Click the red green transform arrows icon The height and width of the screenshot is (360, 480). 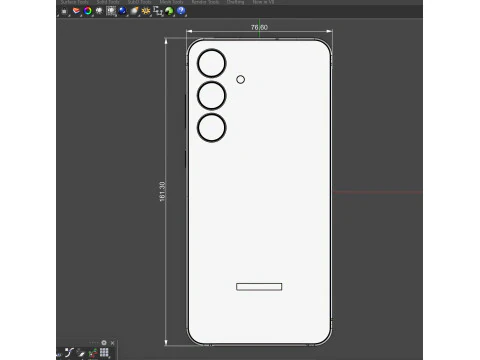coord(93,353)
